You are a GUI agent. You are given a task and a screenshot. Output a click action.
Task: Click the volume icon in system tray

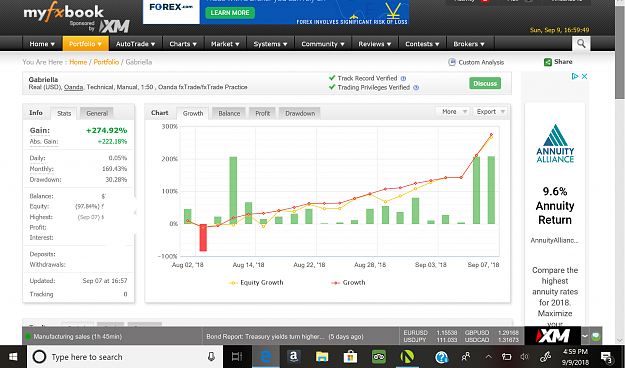point(525,357)
